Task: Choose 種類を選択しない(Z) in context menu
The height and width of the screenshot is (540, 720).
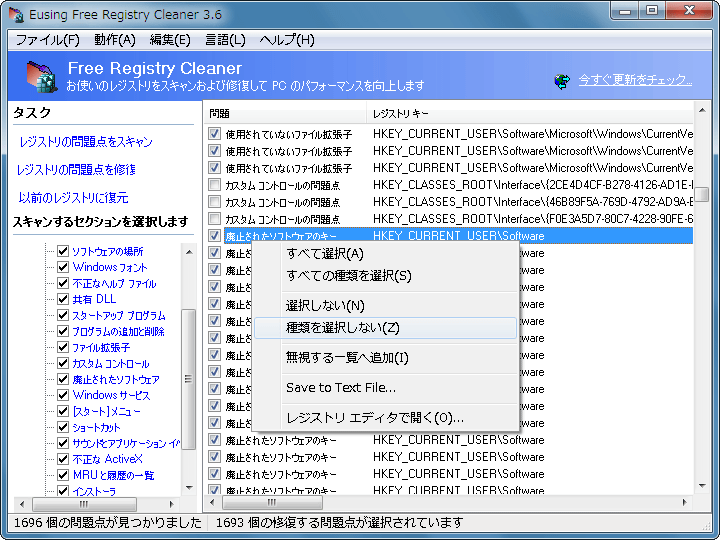Action: 385,328
